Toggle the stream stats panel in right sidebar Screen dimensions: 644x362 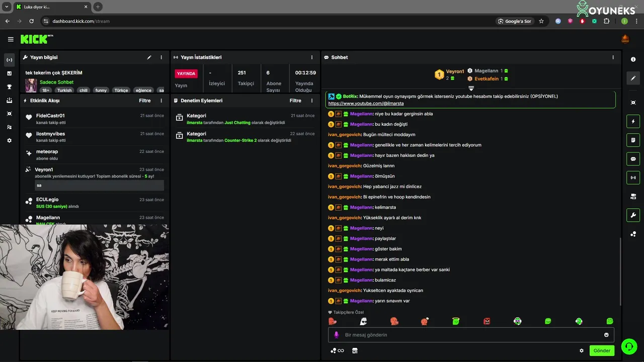[x=633, y=177]
